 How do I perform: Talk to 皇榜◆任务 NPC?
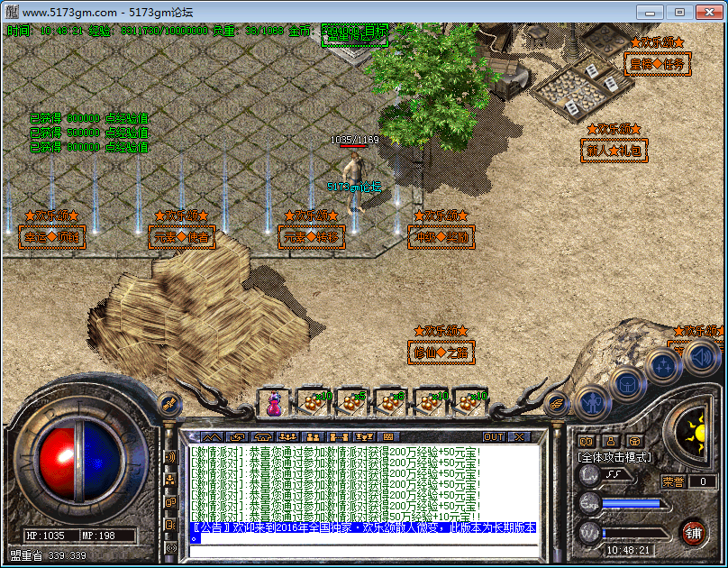pyautogui.click(x=658, y=64)
